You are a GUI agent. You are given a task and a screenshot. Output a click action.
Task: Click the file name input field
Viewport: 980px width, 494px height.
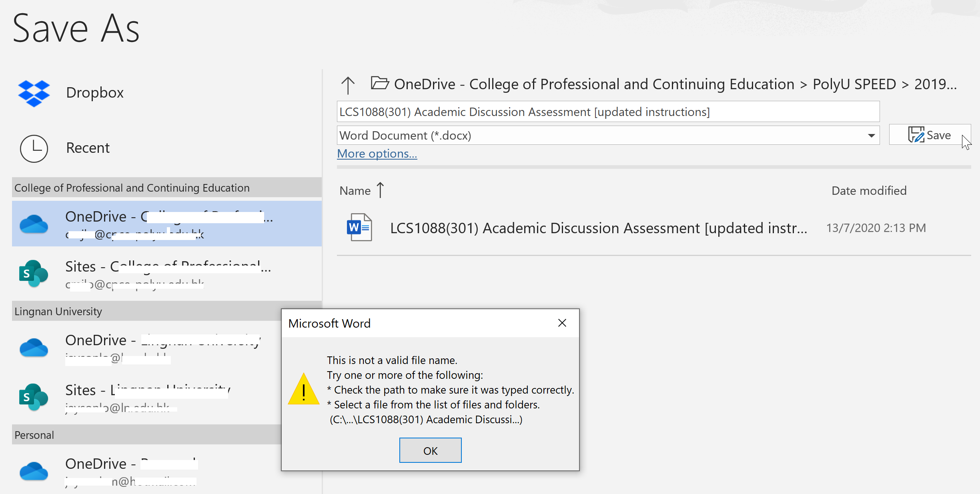608,112
